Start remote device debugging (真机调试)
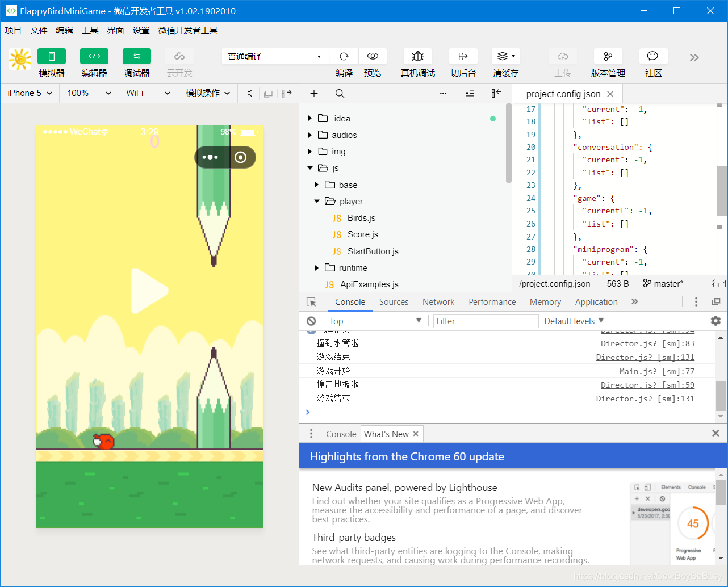The height and width of the screenshot is (587, 728). point(418,56)
